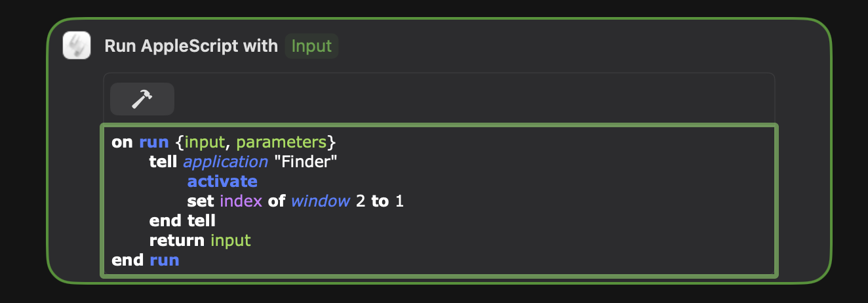
Task: Click the "Run AppleScript with" action title
Action: pos(191,46)
